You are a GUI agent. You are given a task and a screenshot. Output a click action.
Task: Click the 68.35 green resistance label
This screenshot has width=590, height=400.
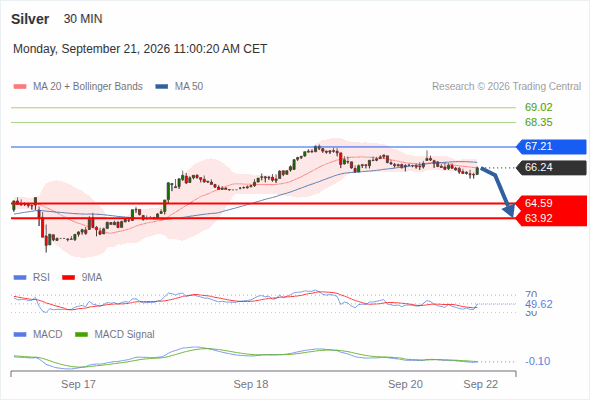[x=538, y=122]
